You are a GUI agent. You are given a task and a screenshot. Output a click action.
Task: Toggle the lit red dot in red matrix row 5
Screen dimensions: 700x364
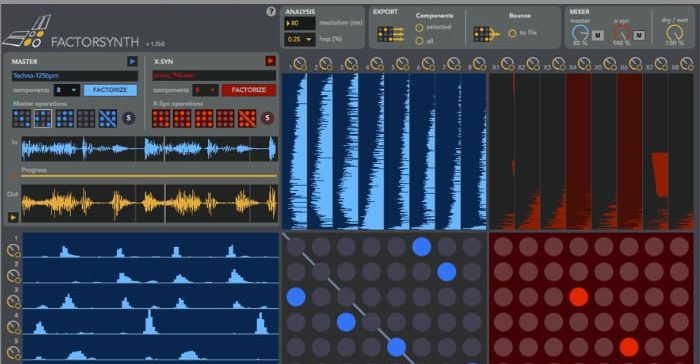coord(629,347)
